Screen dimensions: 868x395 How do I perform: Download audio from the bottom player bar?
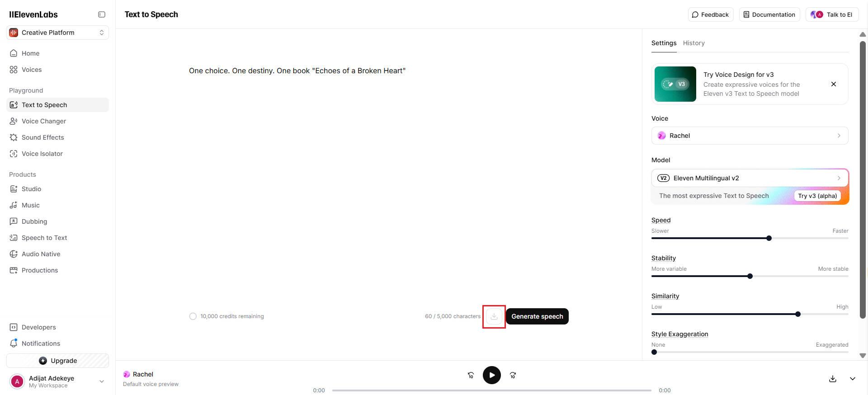pos(833,379)
